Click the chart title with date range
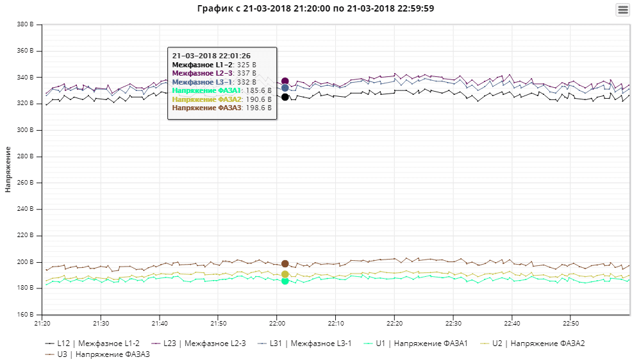 pyautogui.click(x=320, y=8)
